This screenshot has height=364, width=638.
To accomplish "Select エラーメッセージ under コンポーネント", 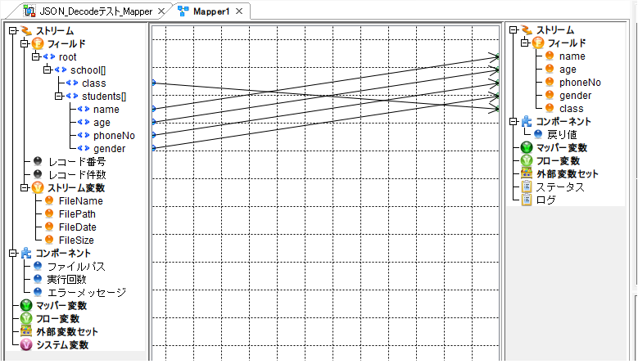I will [86, 293].
